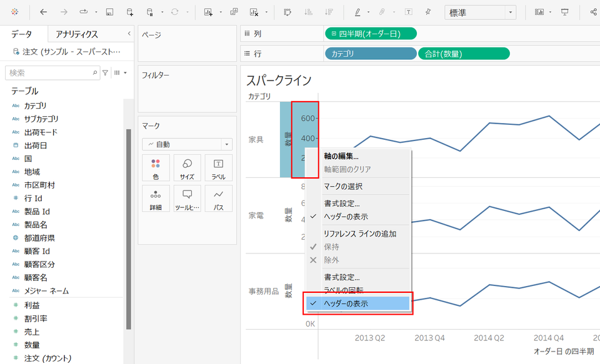Image resolution: width=600 pixels, height=364 pixels.
Task: Open the Detail (詳細) mark card
Action: tap(156, 198)
